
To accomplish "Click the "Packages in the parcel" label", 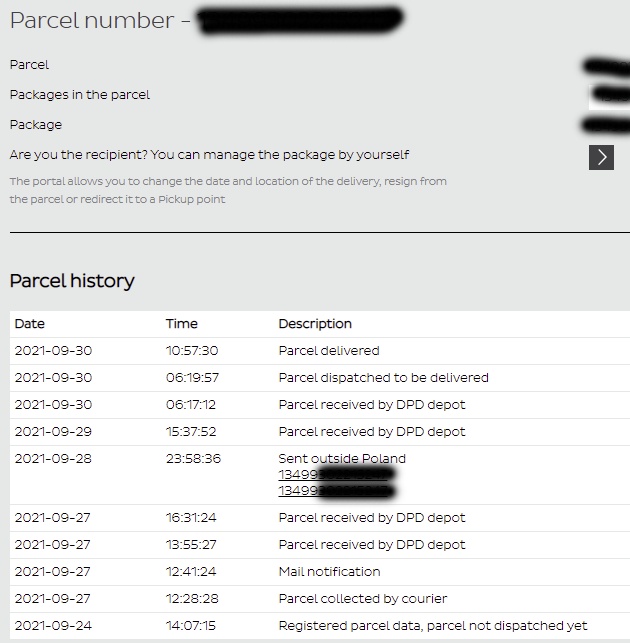I will point(80,95).
